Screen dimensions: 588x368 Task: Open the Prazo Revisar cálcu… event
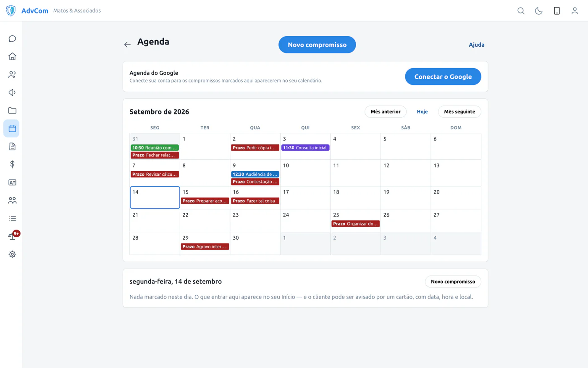coord(155,174)
